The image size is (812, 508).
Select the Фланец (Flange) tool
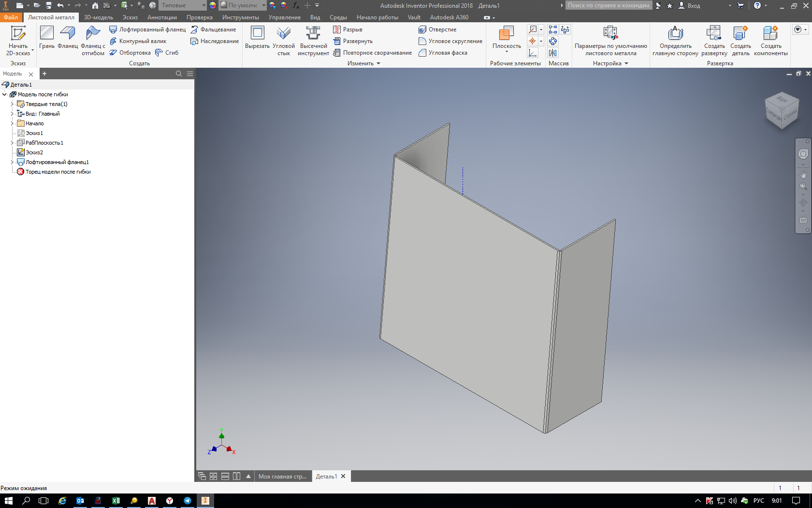point(68,34)
